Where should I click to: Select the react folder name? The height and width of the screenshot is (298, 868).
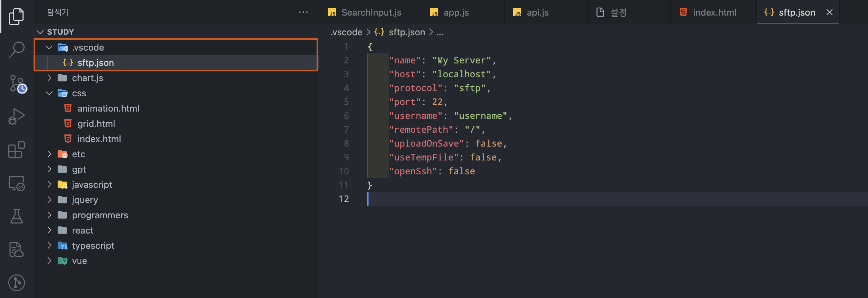coord(83,230)
